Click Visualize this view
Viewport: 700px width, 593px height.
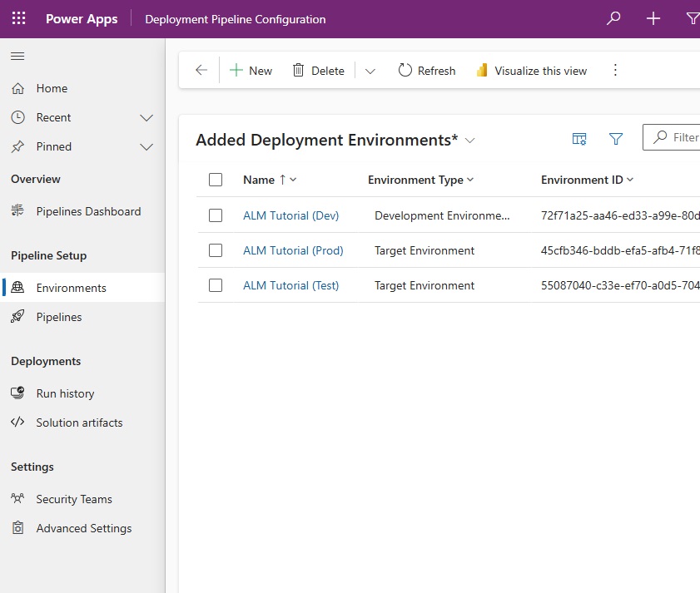(531, 71)
